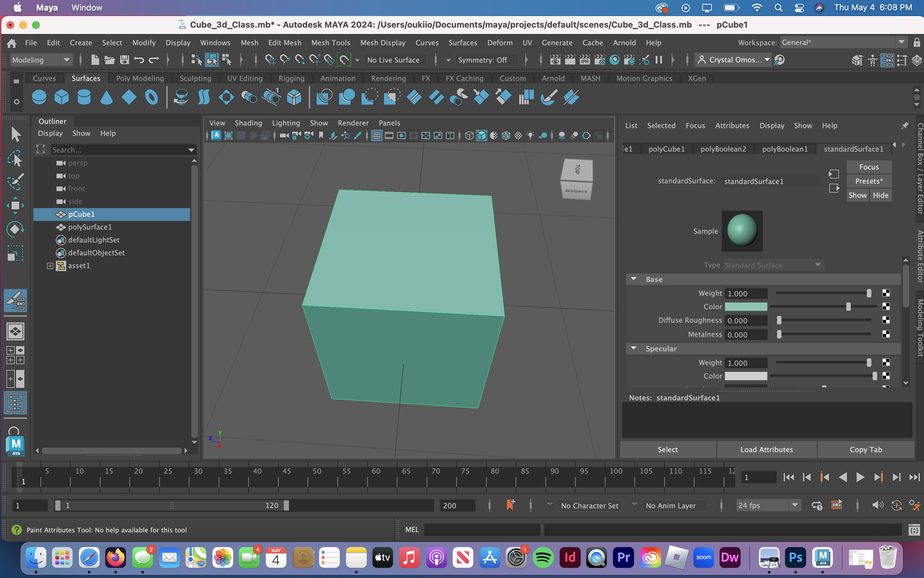The height and width of the screenshot is (578, 924).
Task: Click the Load Attributes button
Action: (x=767, y=450)
